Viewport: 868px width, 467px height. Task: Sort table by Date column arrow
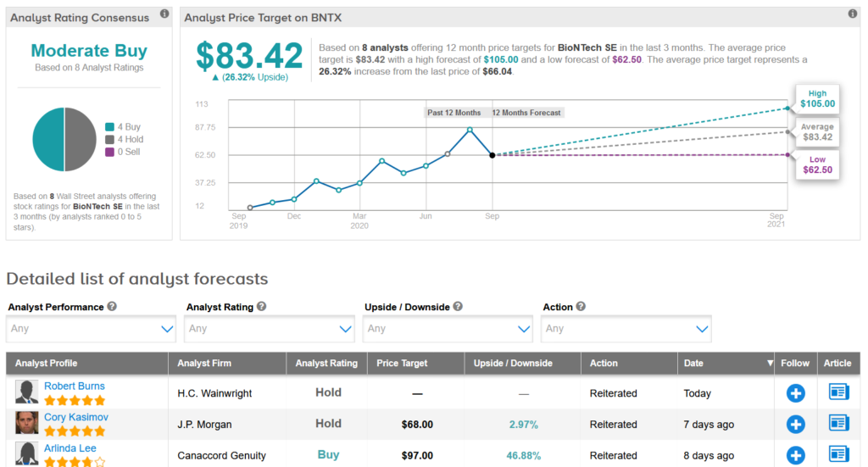pos(770,364)
